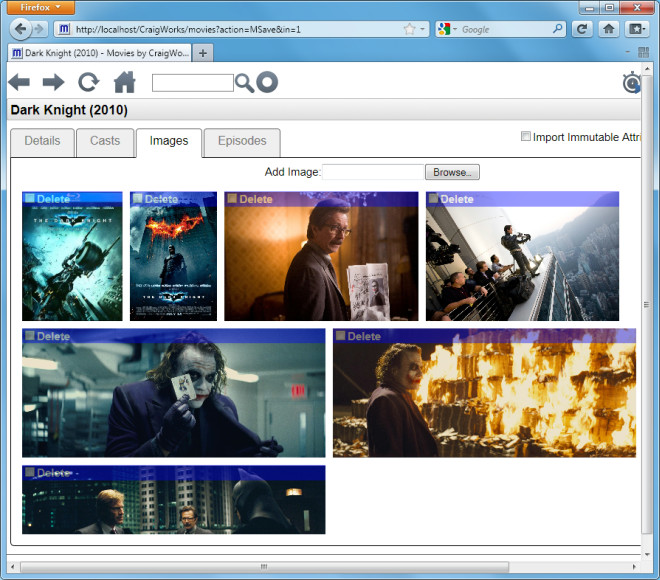The height and width of the screenshot is (580, 660).
Task: Open the list all tabs dropdown
Action: tap(628, 52)
